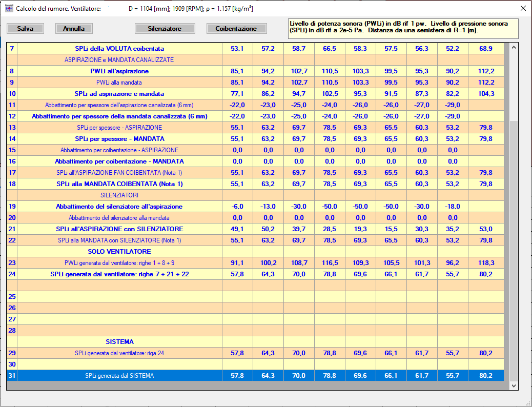Open the Silenziatore configuration
This screenshot has width=532, height=407.
point(165,28)
